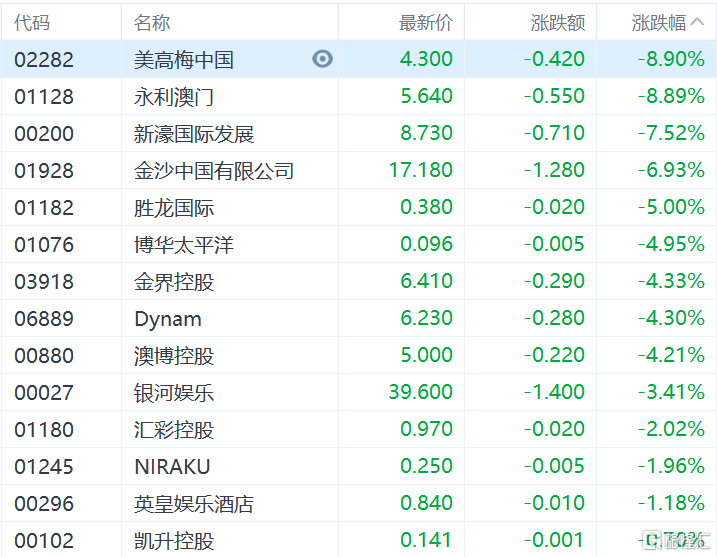Select stock code 01076
The image size is (717, 557).
pos(44,245)
